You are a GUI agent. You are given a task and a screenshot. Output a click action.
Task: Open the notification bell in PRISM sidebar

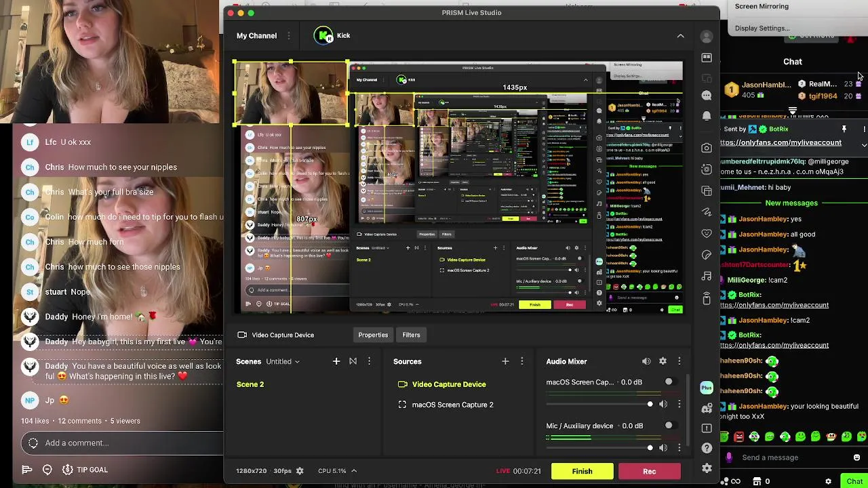click(707, 116)
